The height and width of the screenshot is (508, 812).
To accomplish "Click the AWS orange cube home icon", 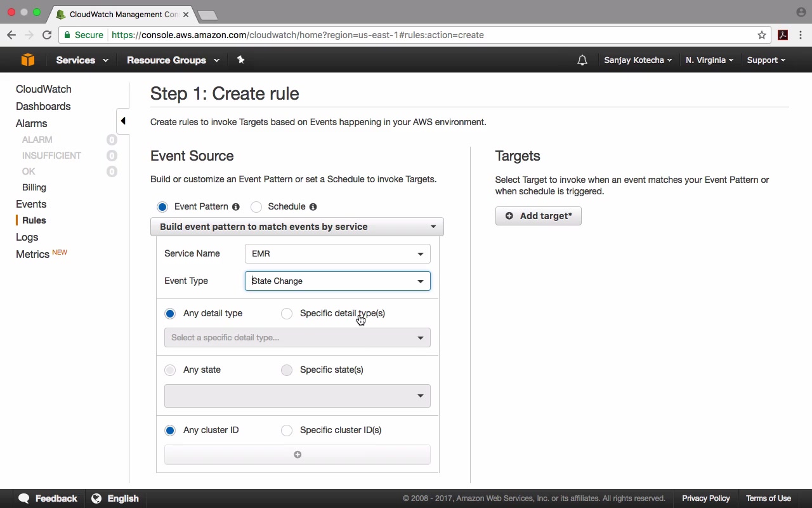I will 27,60.
